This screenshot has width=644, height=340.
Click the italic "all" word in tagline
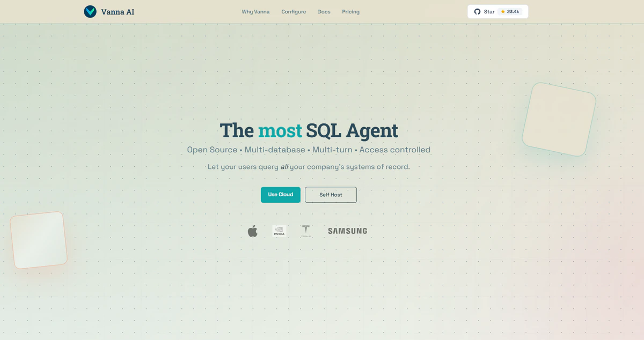[x=284, y=167]
